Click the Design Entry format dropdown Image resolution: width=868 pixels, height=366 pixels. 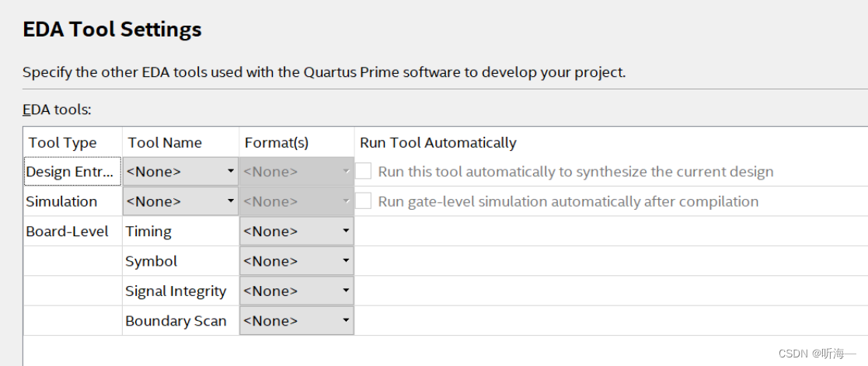296,172
